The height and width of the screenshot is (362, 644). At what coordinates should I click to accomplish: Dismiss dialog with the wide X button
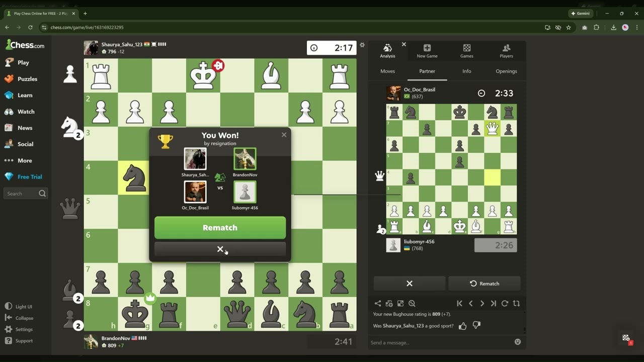[220, 249]
